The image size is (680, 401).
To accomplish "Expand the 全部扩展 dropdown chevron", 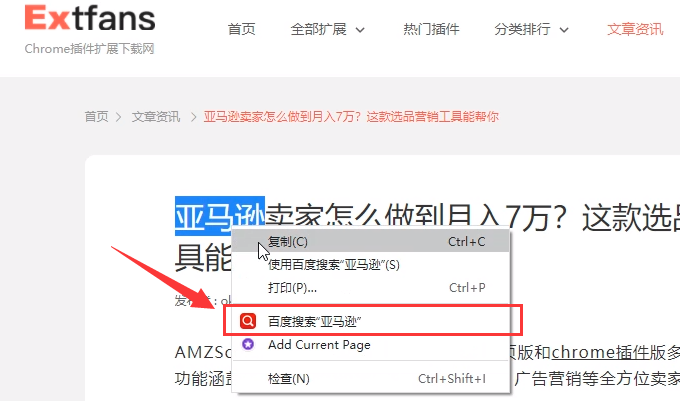I will tap(360, 30).
